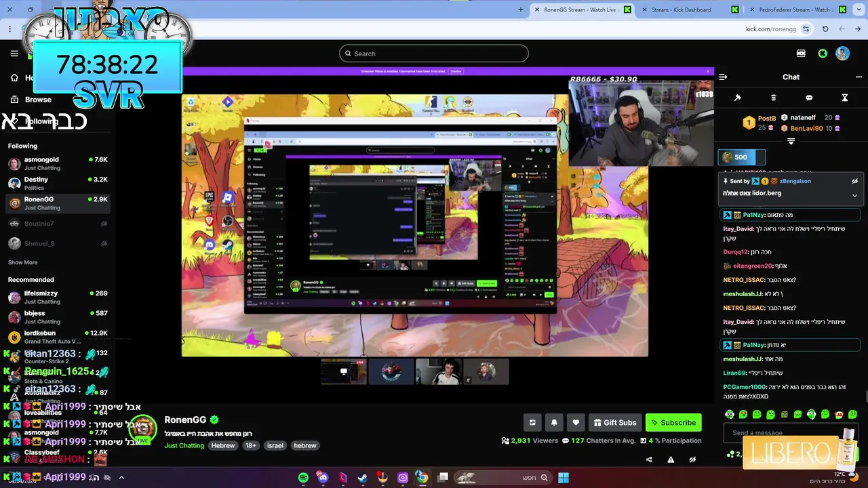This screenshot has height=488, width=868.
Task: Expand the pinned message chevron
Action: tap(854, 195)
